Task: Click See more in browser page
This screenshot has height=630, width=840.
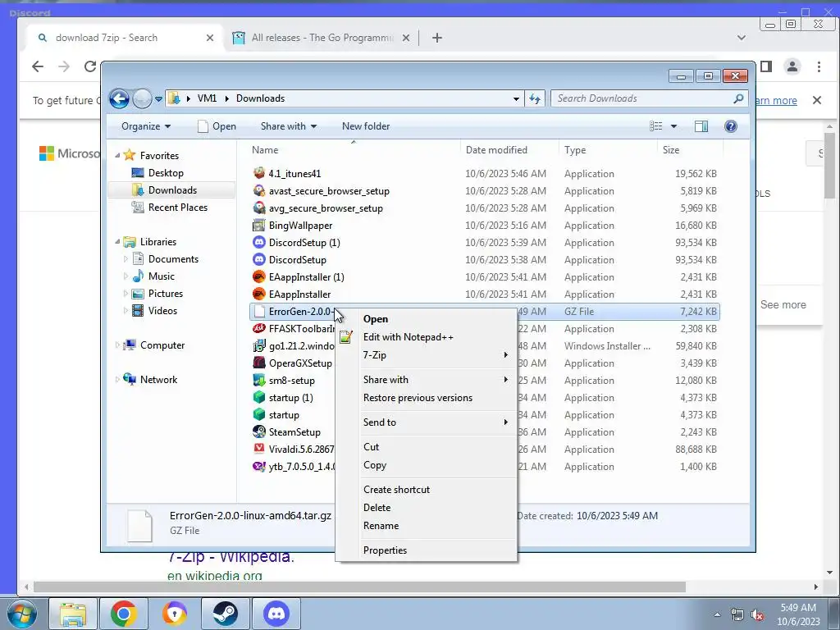Action: coord(783,304)
